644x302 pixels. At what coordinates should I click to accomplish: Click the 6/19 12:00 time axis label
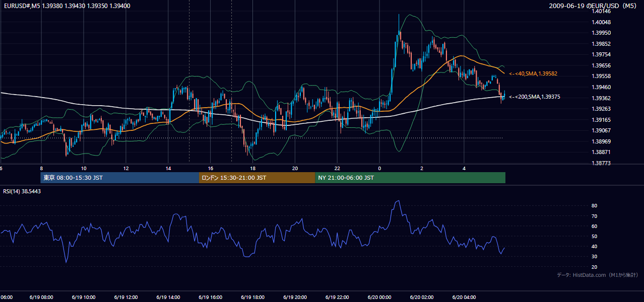(x=125, y=297)
